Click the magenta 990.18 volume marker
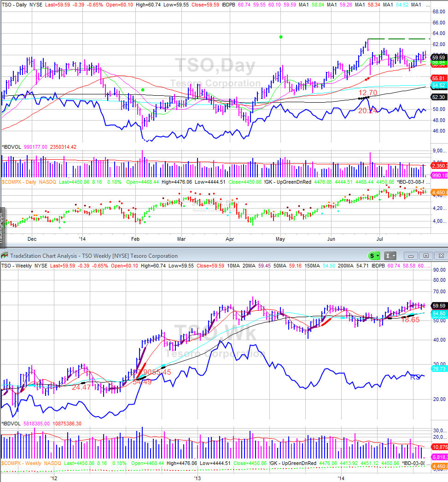This screenshot has height=482, width=448. [x=440, y=175]
